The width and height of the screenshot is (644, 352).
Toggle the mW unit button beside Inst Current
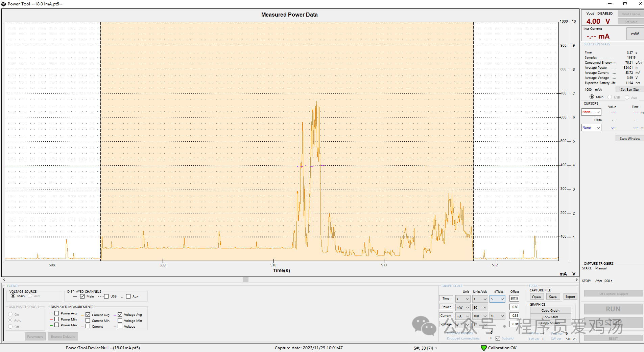[x=635, y=34]
